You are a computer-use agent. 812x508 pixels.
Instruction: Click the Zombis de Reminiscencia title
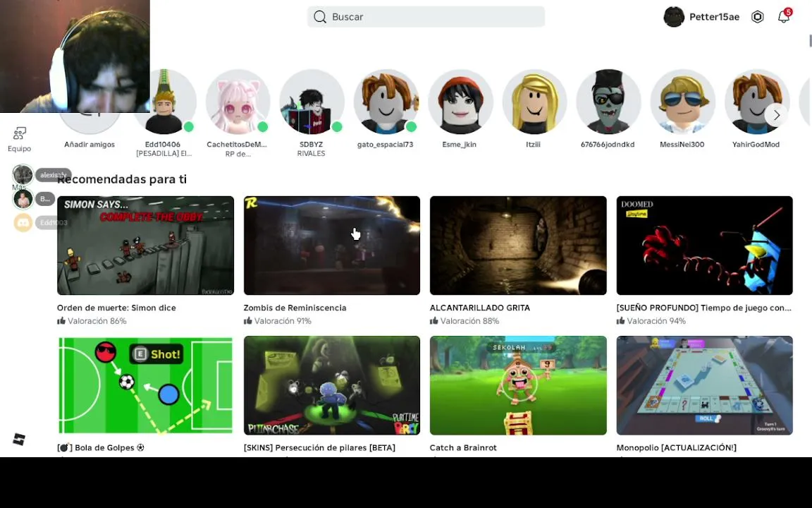click(295, 308)
